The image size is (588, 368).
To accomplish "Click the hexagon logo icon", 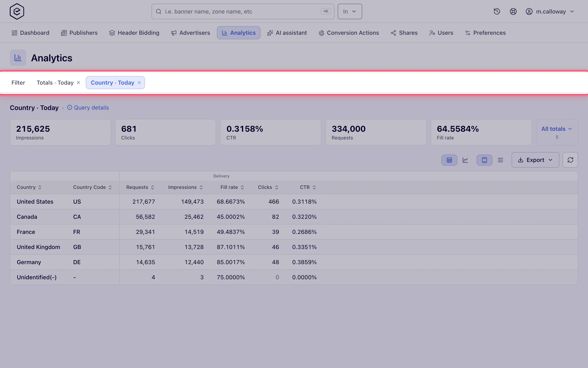I will tap(17, 11).
